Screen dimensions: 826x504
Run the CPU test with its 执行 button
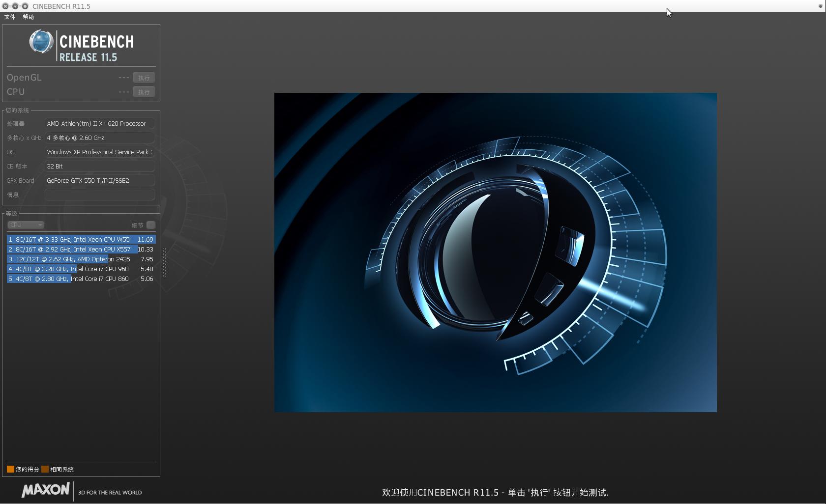click(144, 92)
